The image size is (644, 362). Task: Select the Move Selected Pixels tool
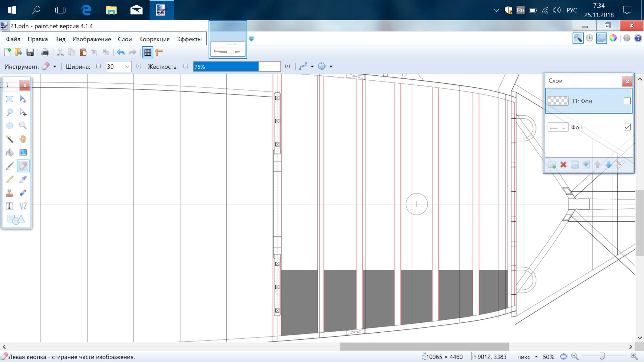click(23, 99)
